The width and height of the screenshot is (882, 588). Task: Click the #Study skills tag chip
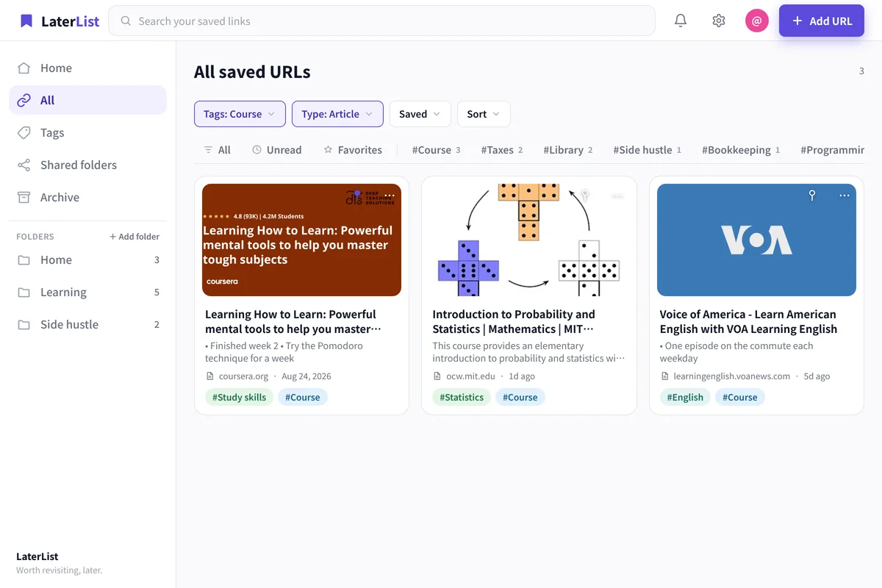240,397
